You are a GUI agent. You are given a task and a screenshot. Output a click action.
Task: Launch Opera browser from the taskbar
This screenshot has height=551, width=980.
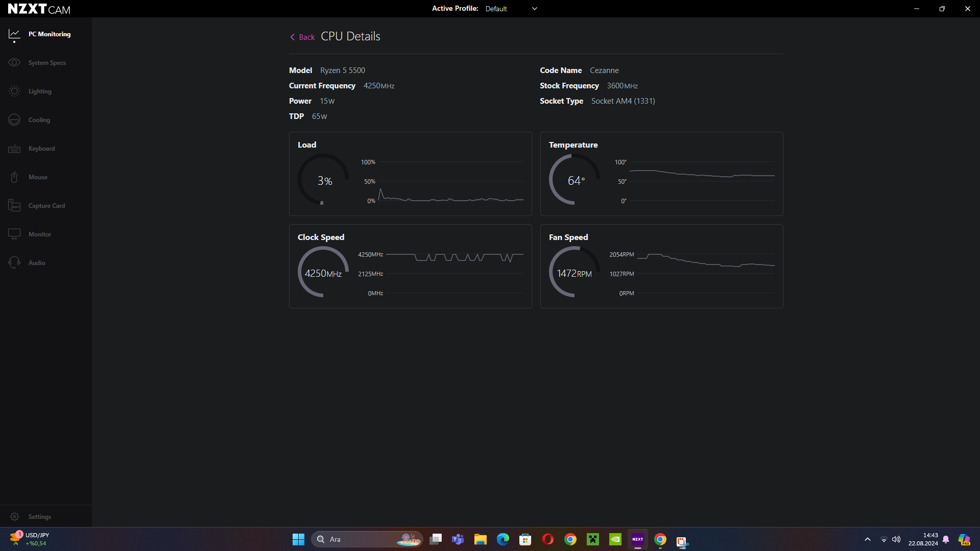click(548, 539)
